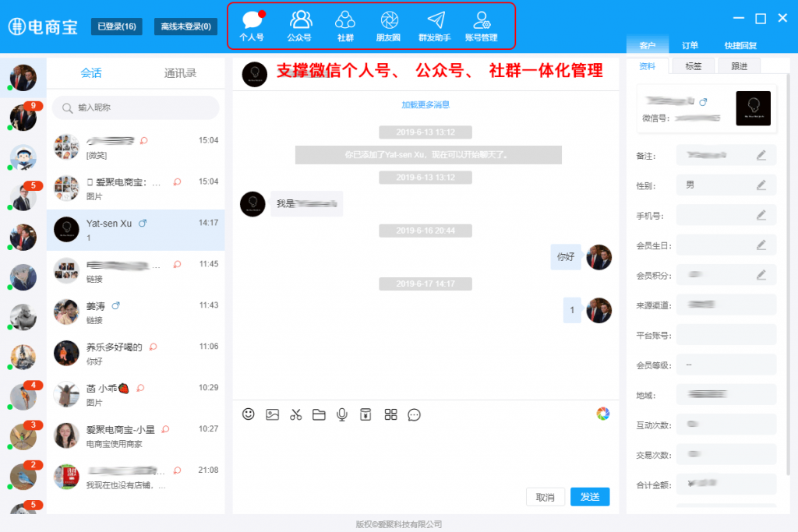This screenshot has height=532, width=798.
Task: Edit the 性别 gender field pencil
Action: pos(761,185)
